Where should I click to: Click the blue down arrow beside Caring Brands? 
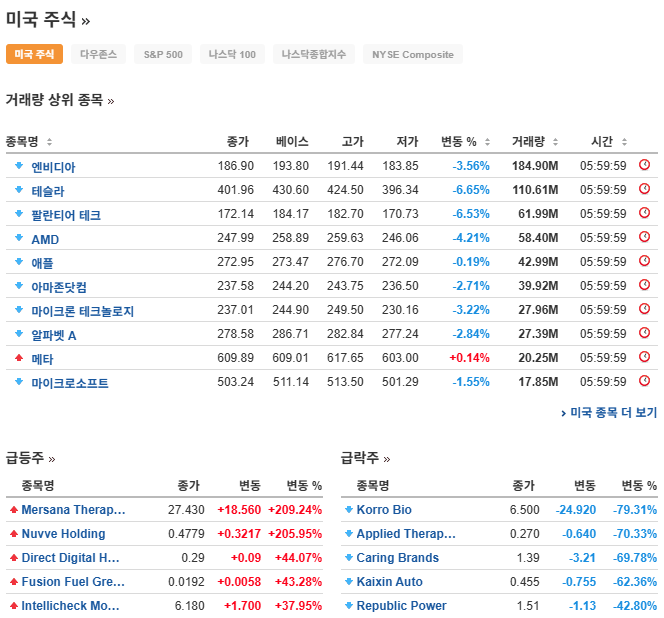[349, 557]
